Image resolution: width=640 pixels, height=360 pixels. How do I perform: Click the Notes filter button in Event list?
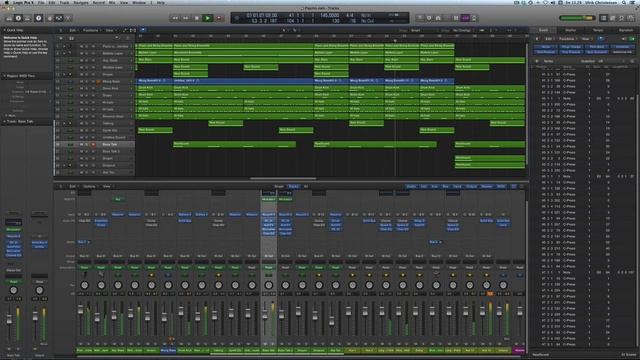pos(545,47)
